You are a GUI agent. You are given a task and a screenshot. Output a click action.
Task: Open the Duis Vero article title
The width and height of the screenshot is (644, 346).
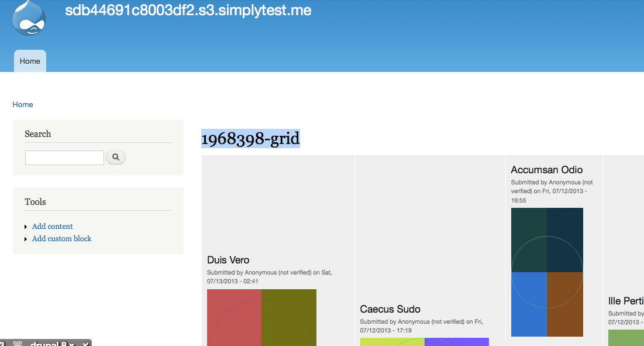click(228, 260)
